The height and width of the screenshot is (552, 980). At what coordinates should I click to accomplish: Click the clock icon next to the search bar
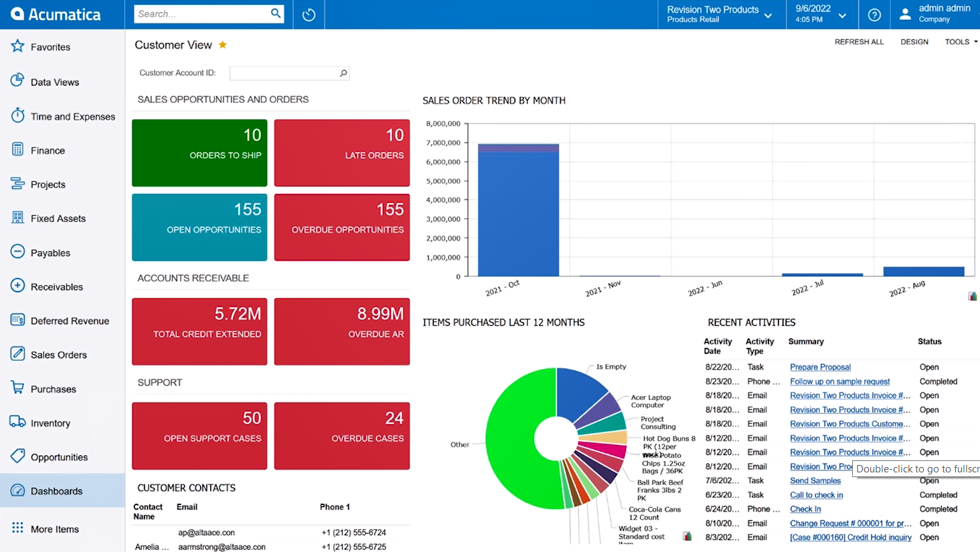(x=308, y=14)
